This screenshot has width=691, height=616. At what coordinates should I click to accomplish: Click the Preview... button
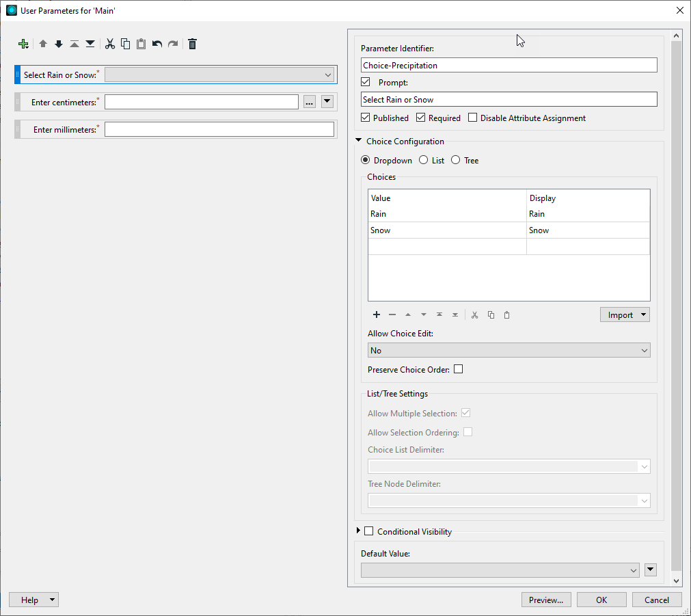(x=546, y=600)
